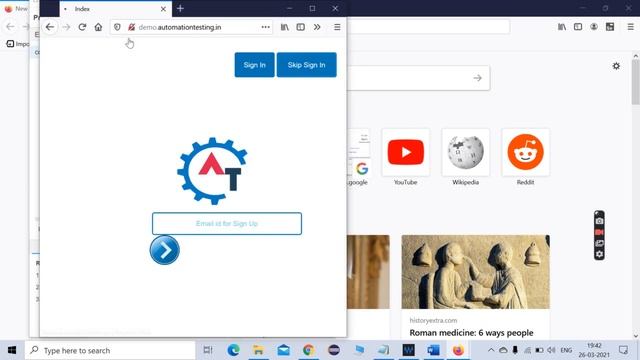Toggle sidebar in the front Firefox window

pyautogui.click(x=300, y=27)
